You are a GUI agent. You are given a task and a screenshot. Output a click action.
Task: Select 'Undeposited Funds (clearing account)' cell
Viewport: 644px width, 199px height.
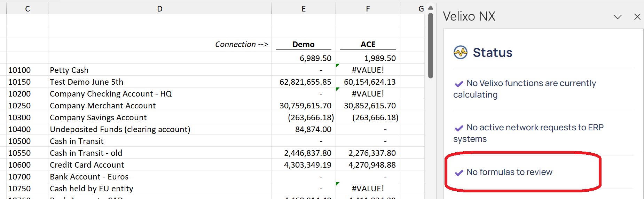click(160, 129)
